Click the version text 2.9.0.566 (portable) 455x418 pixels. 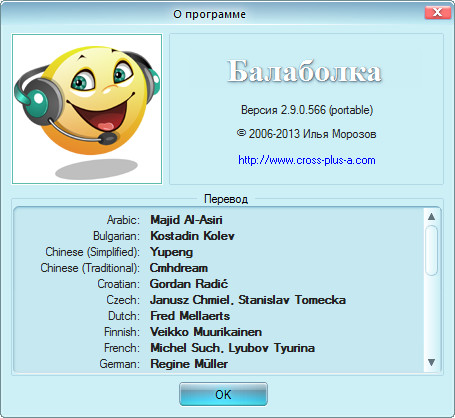pyautogui.click(x=307, y=110)
